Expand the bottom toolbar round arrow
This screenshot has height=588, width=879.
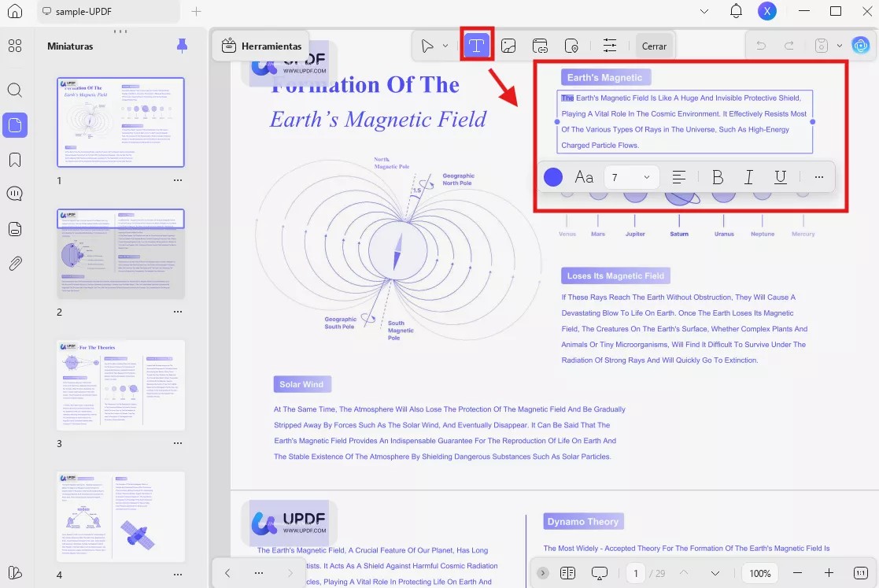543,573
